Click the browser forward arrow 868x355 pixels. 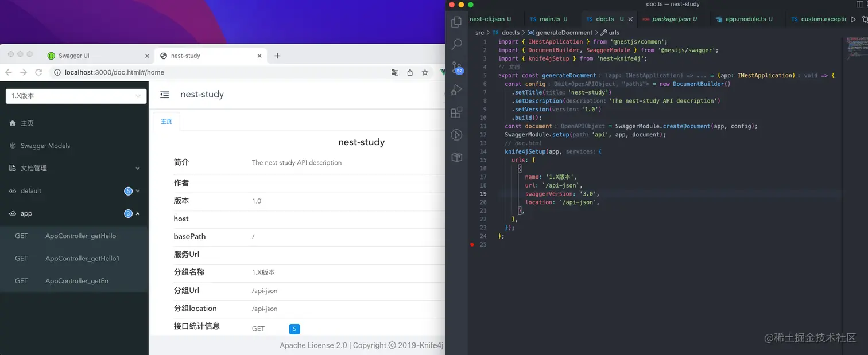click(24, 72)
